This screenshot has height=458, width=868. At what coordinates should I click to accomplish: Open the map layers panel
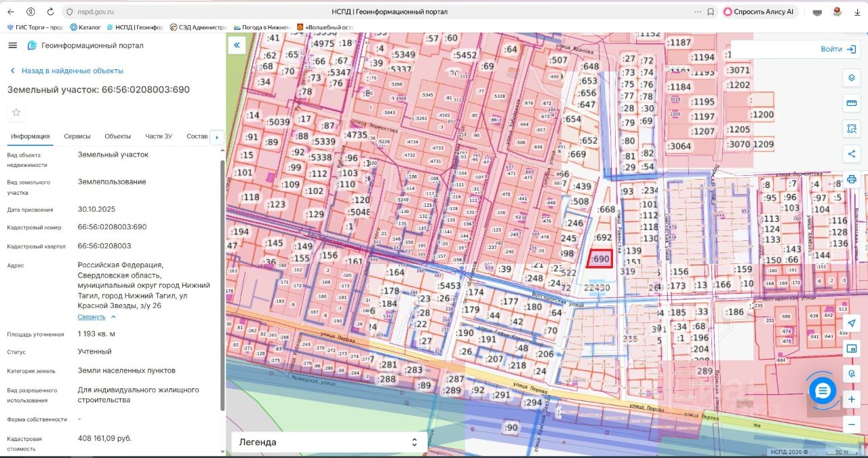[852, 78]
